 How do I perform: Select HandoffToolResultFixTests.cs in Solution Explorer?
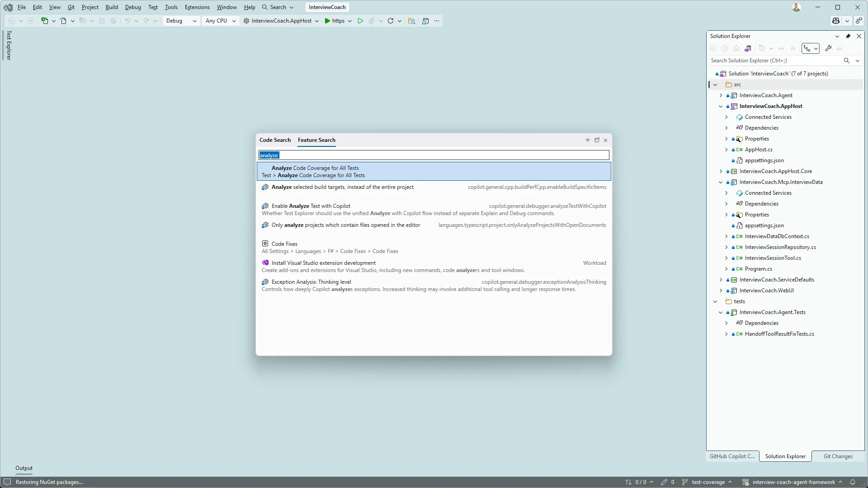779,334
